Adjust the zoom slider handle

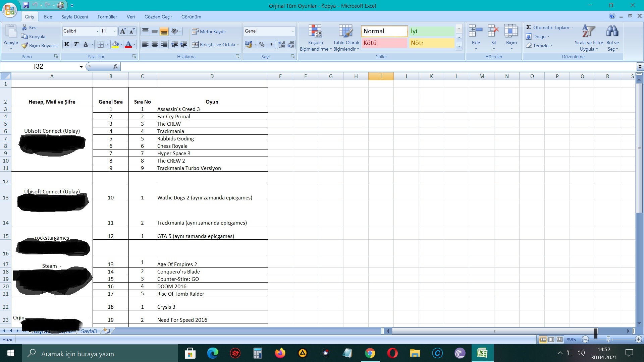click(608, 340)
